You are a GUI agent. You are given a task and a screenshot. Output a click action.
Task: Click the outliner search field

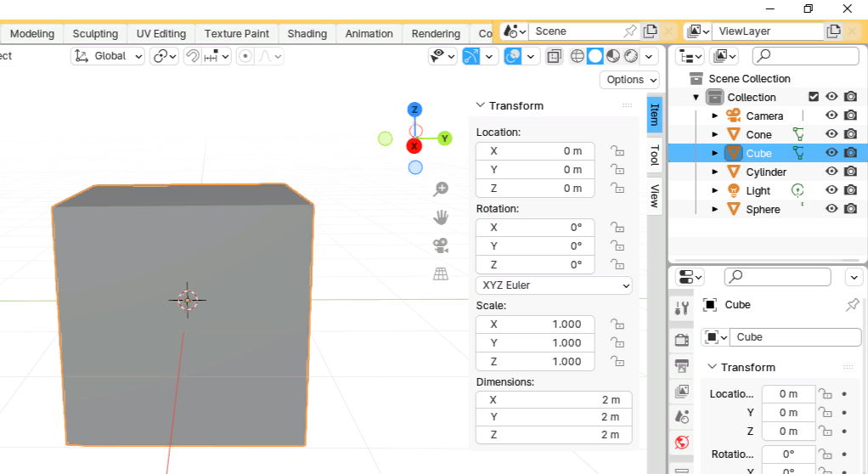click(x=805, y=56)
